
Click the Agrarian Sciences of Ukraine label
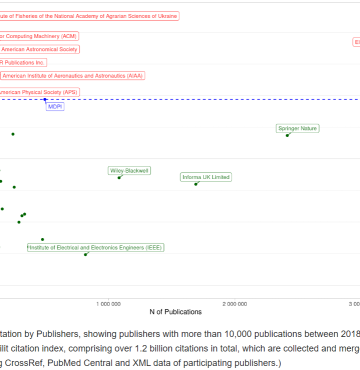pos(89,16)
